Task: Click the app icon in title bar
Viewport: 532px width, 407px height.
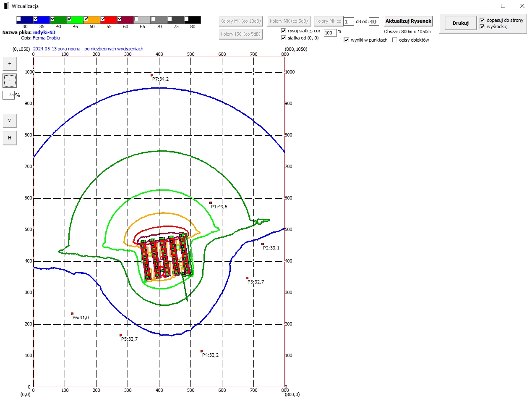Action: coord(6,6)
